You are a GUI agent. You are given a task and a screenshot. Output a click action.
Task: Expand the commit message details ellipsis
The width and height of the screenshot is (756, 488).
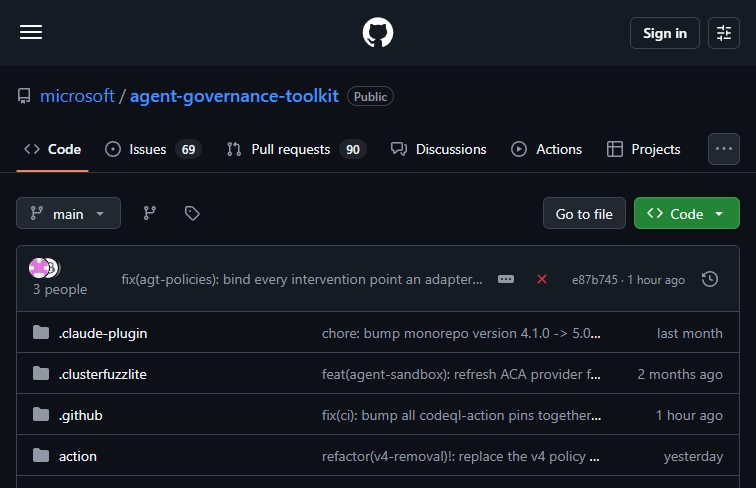pos(506,279)
